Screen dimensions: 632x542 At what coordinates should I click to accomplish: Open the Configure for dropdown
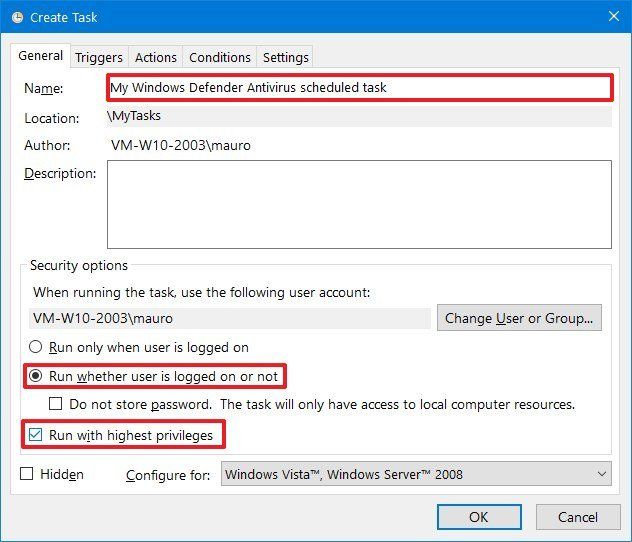point(416,474)
